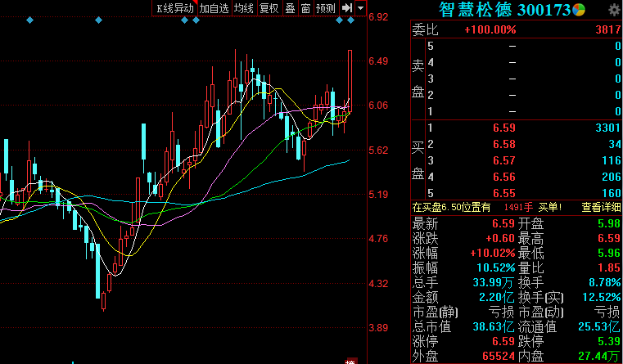623x364 pixels.
Task: Click the 3.89 price axis label
Action: [x=378, y=328]
